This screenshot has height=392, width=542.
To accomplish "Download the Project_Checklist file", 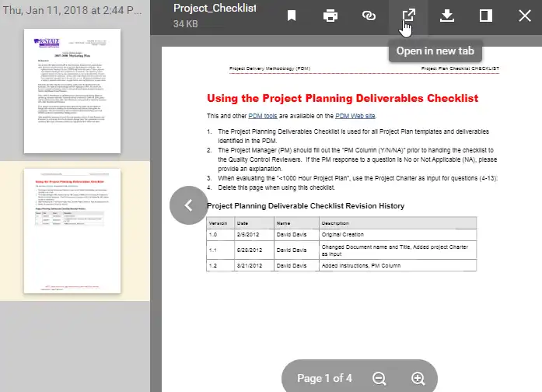I will click(x=447, y=16).
